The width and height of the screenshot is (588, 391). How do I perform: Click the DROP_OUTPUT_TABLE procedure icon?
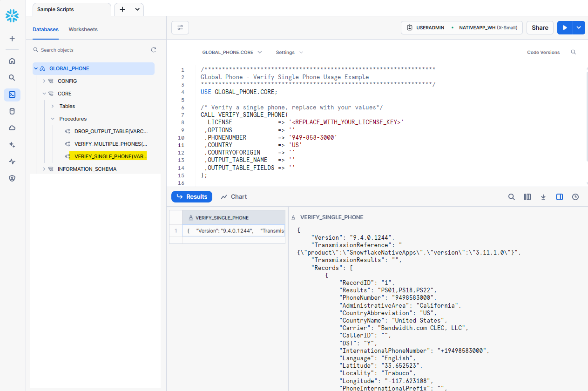click(x=68, y=131)
